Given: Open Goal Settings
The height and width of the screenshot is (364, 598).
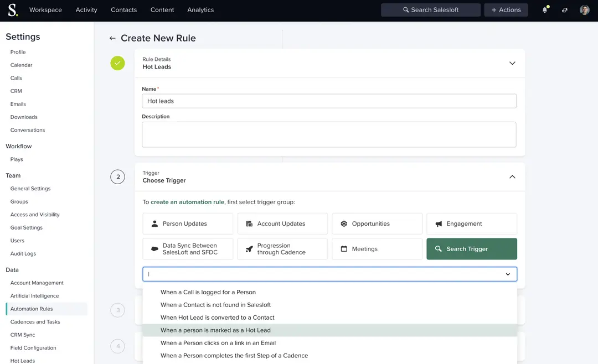Looking at the screenshot, I should (x=27, y=227).
